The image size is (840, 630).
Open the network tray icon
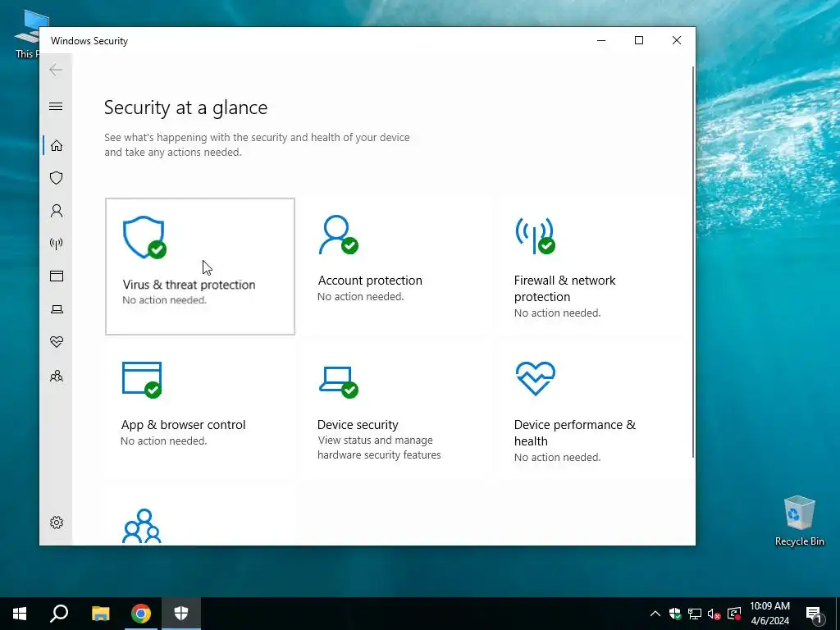pos(695,614)
